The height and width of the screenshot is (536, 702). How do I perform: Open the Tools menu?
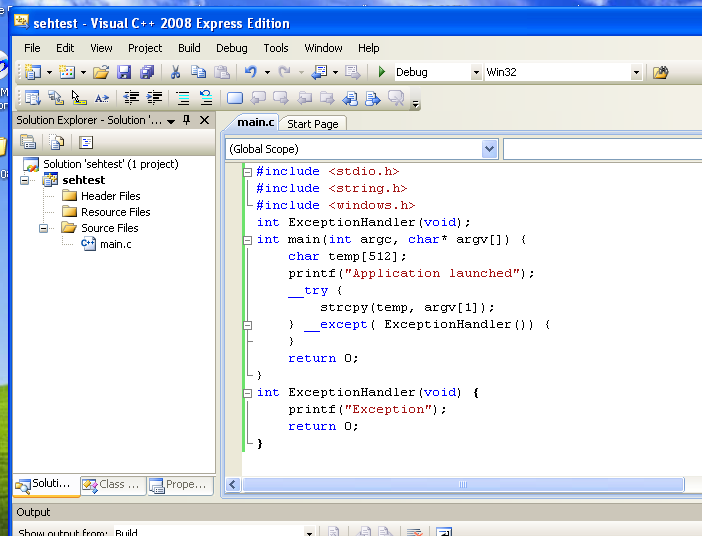(x=276, y=48)
